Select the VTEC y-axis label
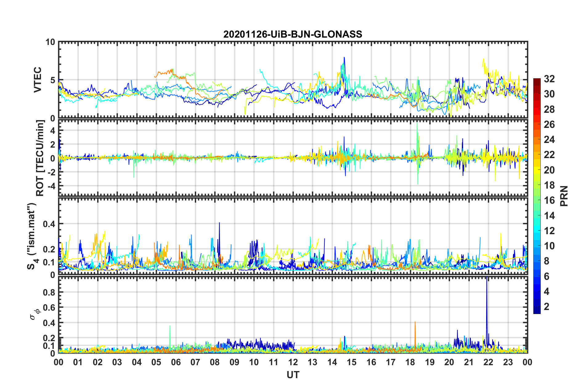The width and height of the screenshot is (586, 392). pyautogui.click(x=38, y=80)
